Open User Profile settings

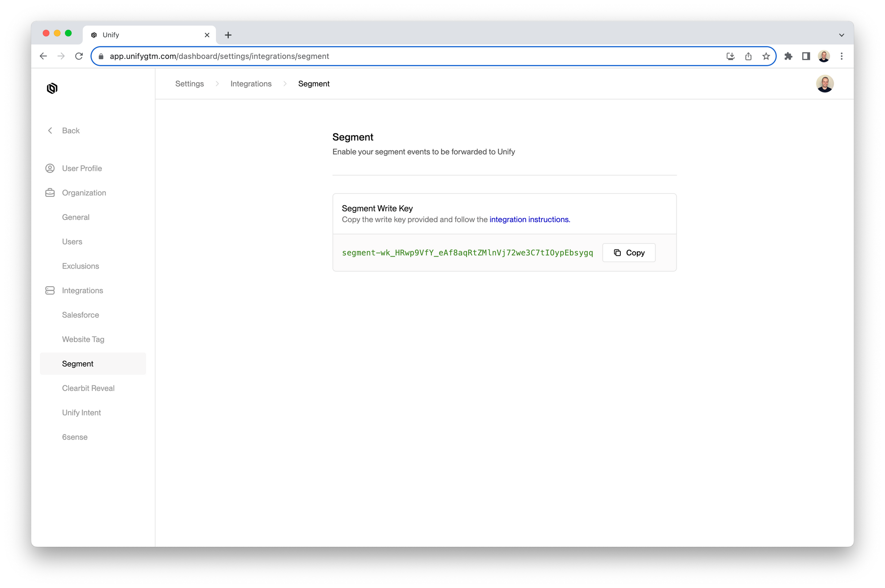(x=82, y=168)
